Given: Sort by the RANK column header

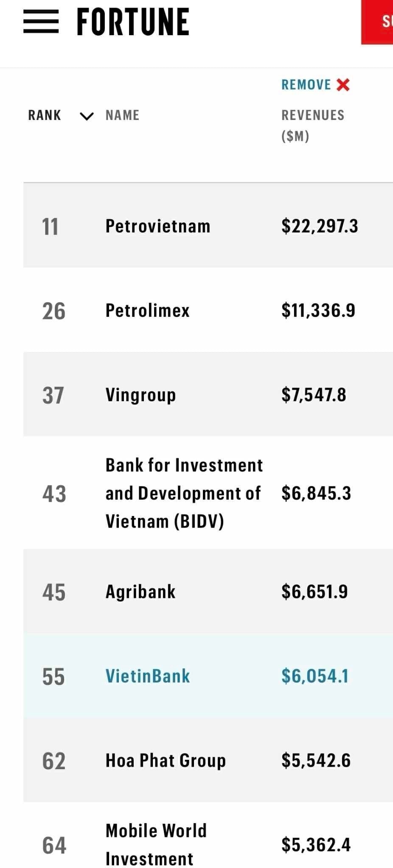Looking at the screenshot, I should point(45,115).
